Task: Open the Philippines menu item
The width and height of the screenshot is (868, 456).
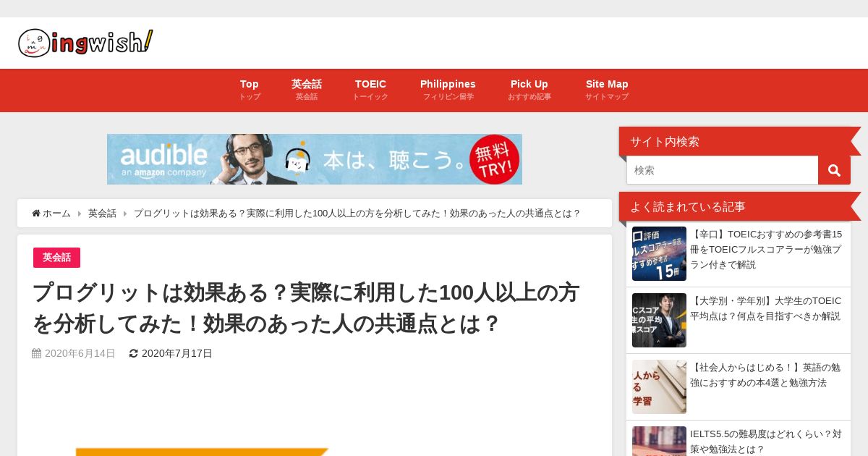Action: click(x=448, y=90)
